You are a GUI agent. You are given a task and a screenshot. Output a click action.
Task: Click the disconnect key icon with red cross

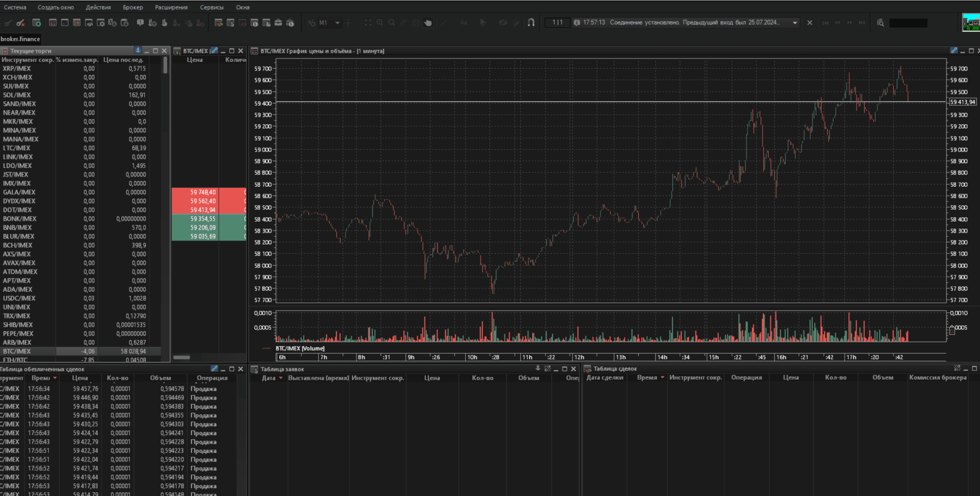click(21, 23)
